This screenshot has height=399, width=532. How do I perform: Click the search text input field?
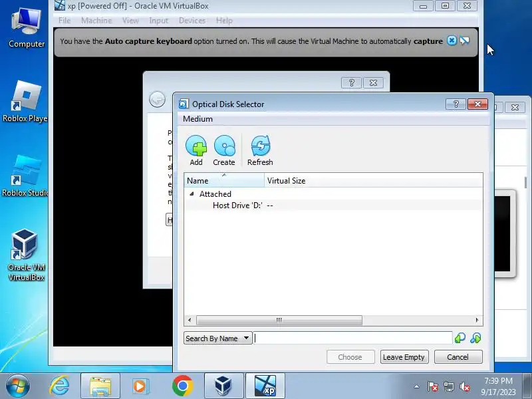pos(353,338)
